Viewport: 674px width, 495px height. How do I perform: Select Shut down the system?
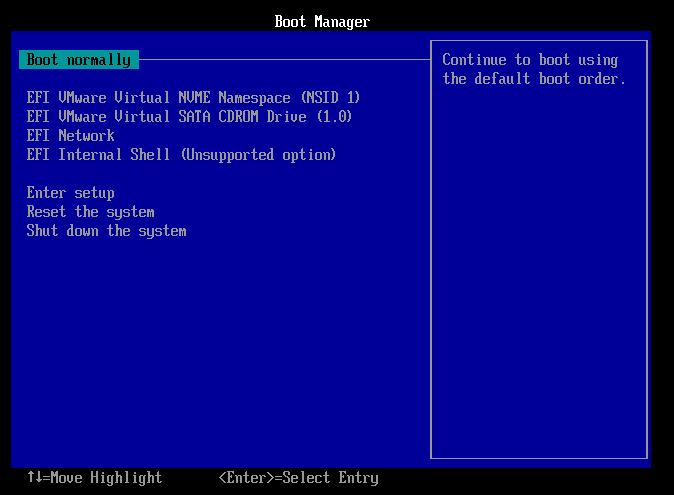click(107, 231)
